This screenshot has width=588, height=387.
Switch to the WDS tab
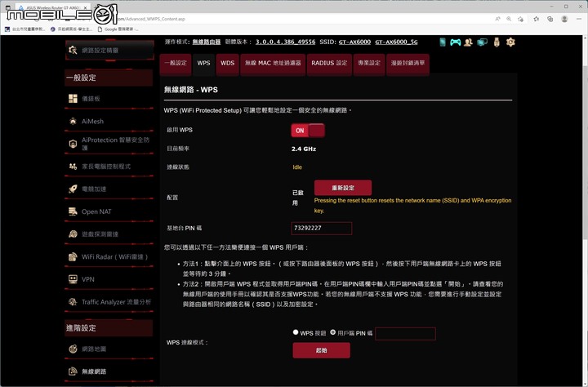point(227,64)
